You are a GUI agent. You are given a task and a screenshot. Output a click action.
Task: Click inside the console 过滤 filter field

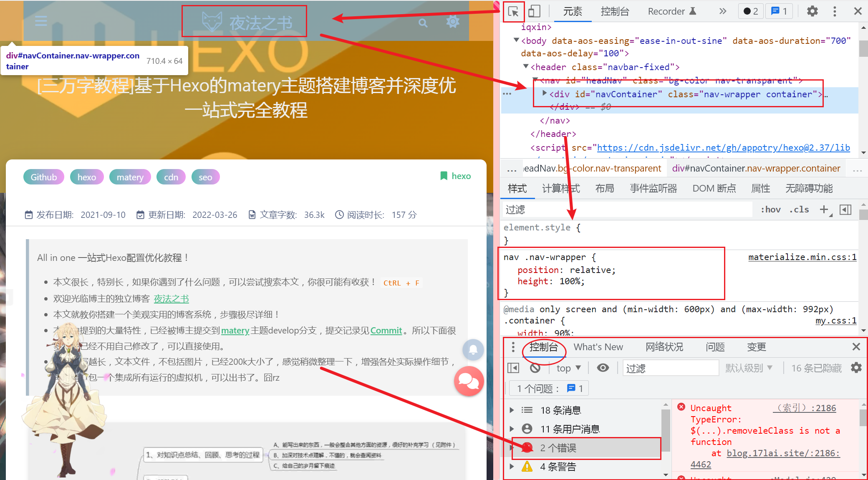(x=670, y=368)
